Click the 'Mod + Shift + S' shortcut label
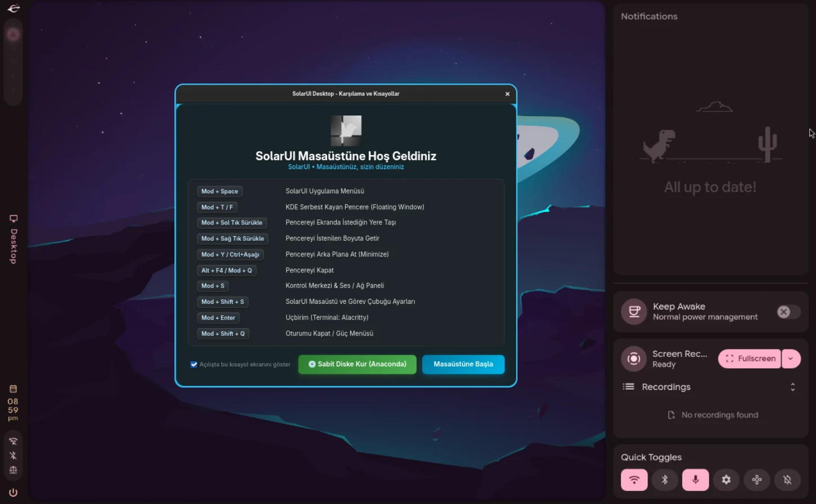This screenshot has width=816, height=504. (x=223, y=302)
